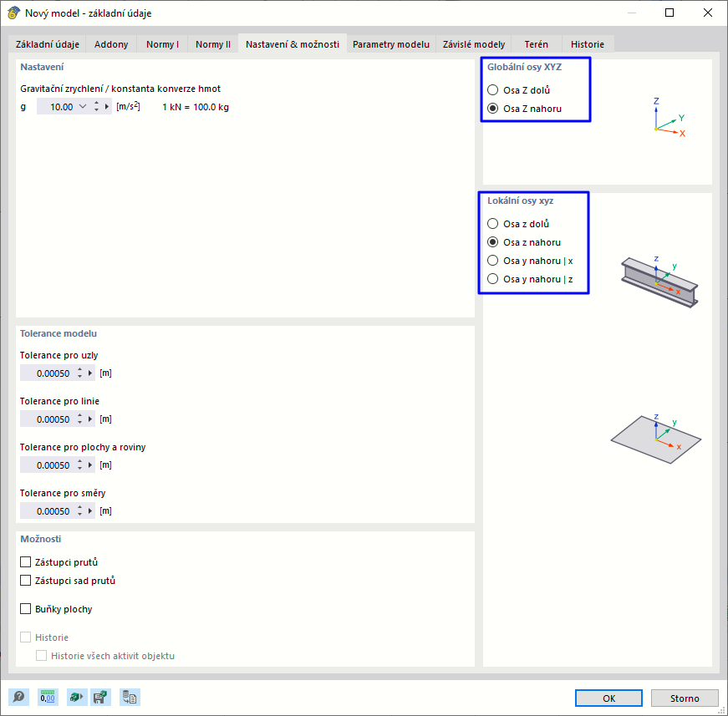This screenshot has width=728, height=716.
Task: Cancel with the 'Storno' button
Action: pyautogui.click(x=685, y=698)
